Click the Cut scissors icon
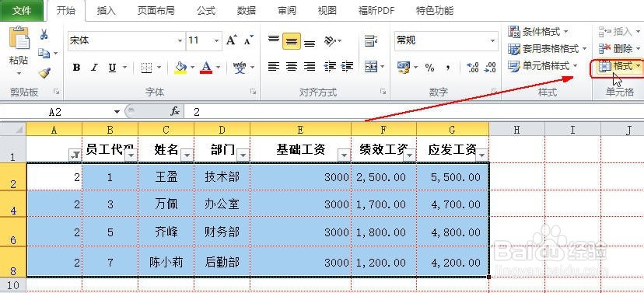Image resolution: width=644 pixels, height=293 pixels. pos(44,34)
